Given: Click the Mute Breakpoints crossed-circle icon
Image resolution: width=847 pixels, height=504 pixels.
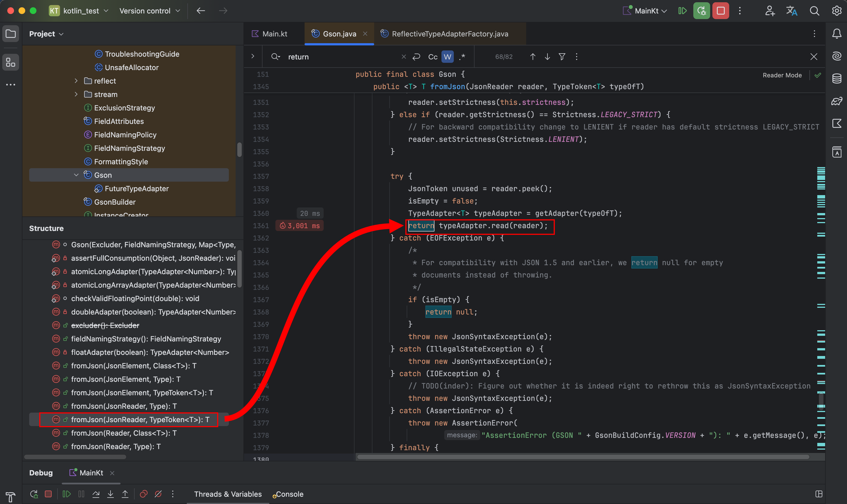Looking at the screenshot, I should click(158, 494).
